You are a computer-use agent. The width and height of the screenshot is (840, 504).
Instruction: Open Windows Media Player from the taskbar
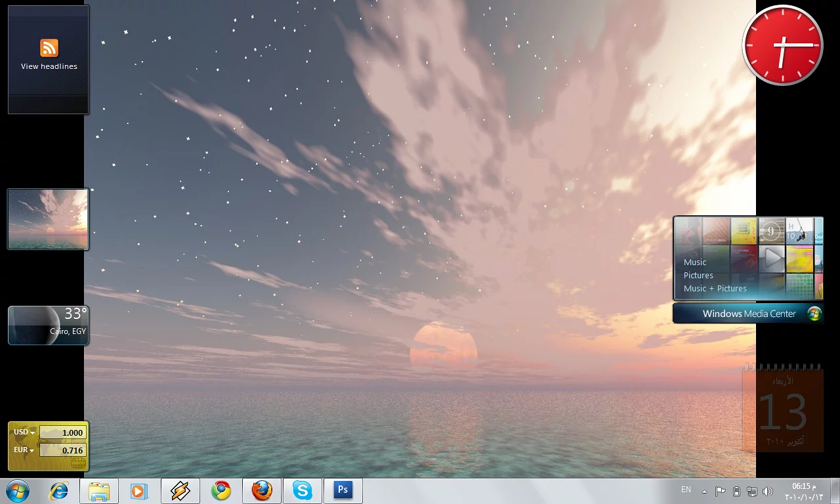click(x=138, y=491)
